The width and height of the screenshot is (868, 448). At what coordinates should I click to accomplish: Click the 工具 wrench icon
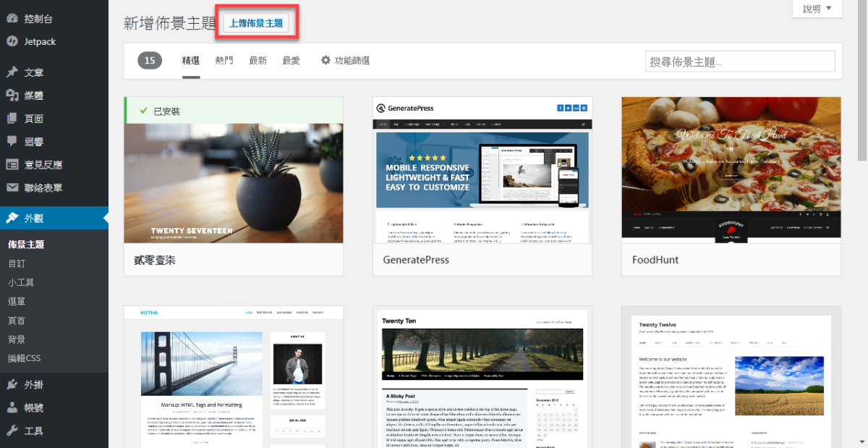tap(12, 431)
